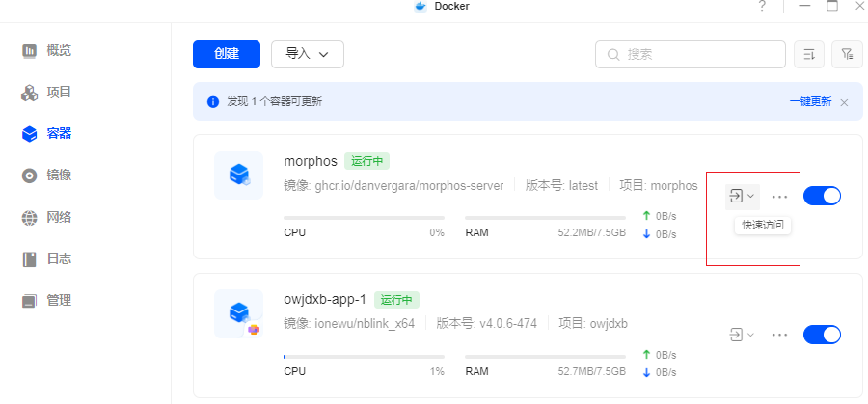Image resolution: width=868 pixels, height=404 pixels.
Task: Click the 创建 create button
Action: 227,54
